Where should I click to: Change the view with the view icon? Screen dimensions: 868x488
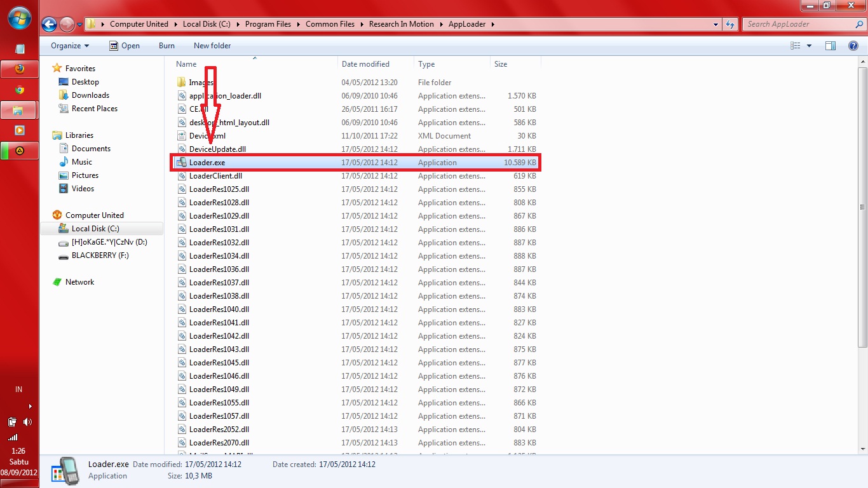[x=795, y=46]
